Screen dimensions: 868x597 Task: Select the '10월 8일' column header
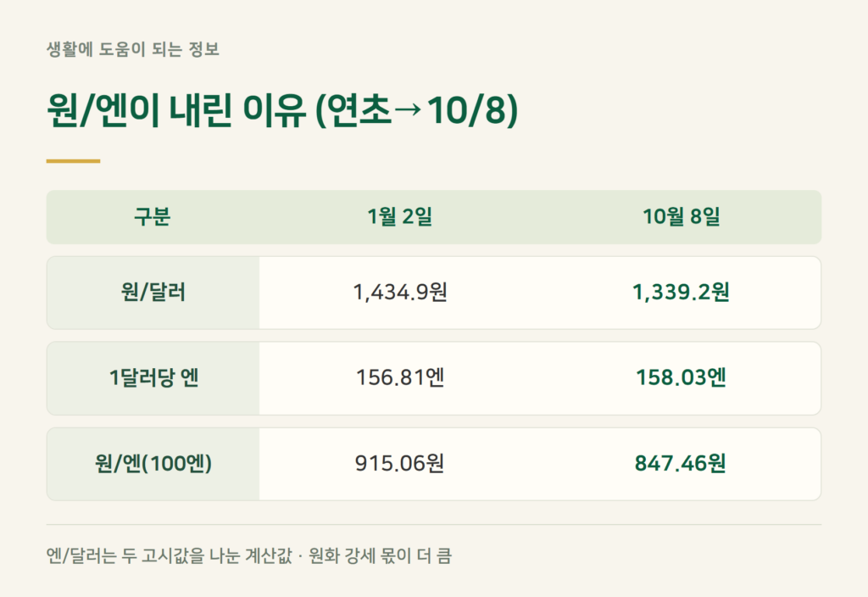(681, 216)
